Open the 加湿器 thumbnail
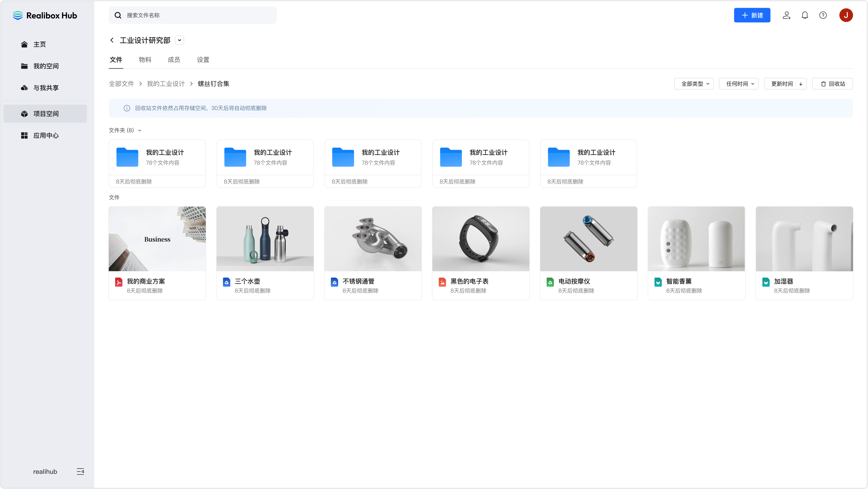Viewport: 868px width, 489px height. [804, 239]
